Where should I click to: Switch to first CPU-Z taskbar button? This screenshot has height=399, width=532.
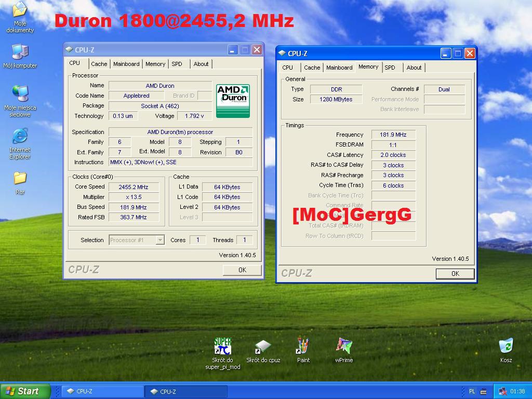tap(103, 391)
